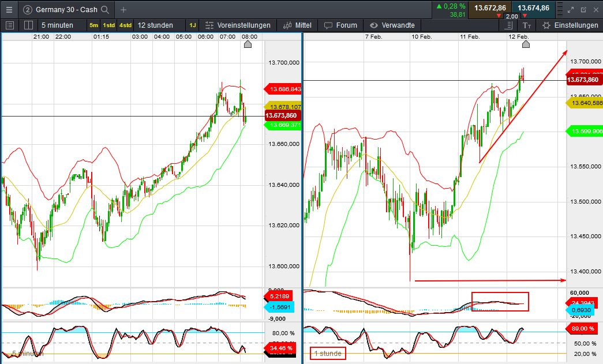This screenshot has height=364, width=603.
Task: Select the 5m timeframe shortcut
Action: (94, 25)
